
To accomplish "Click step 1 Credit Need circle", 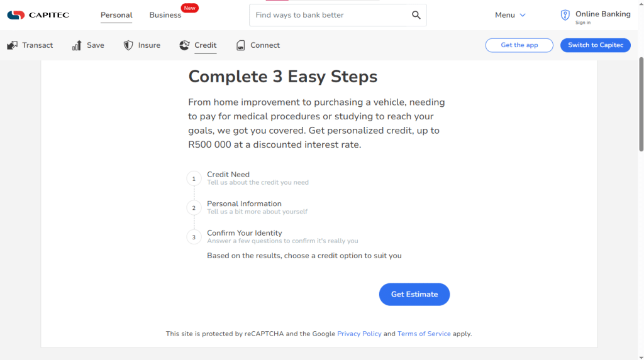I will tap(194, 178).
